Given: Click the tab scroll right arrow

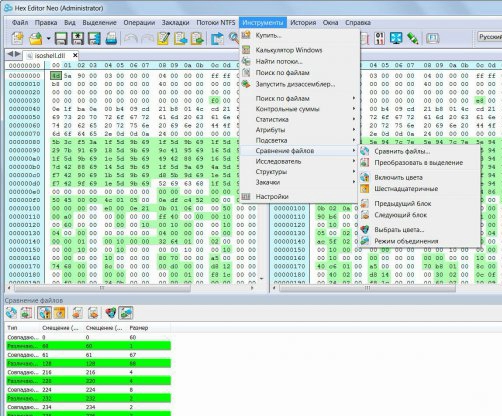Looking at the screenshot, I should click(17, 54).
